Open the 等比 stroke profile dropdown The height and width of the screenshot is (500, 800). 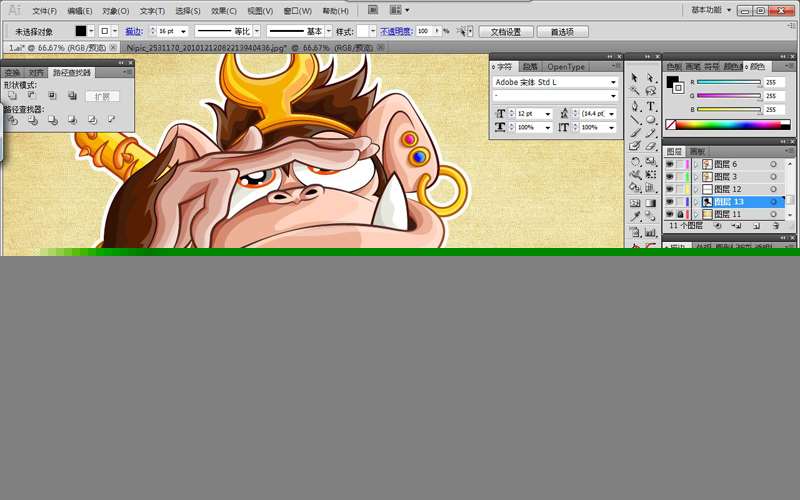(x=257, y=32)
